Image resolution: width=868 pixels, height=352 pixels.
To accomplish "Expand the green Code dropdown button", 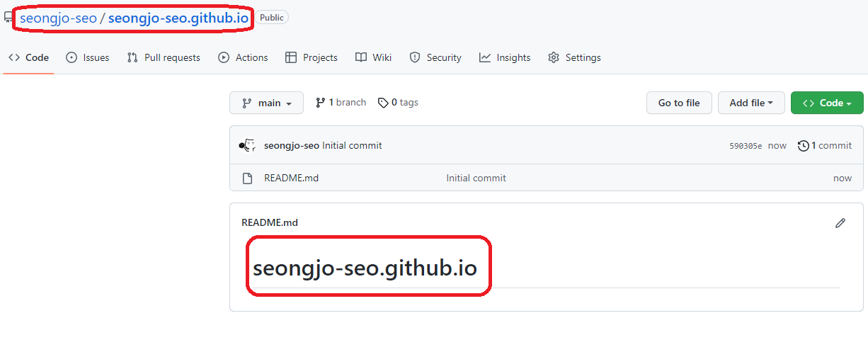I will point(827,103).
